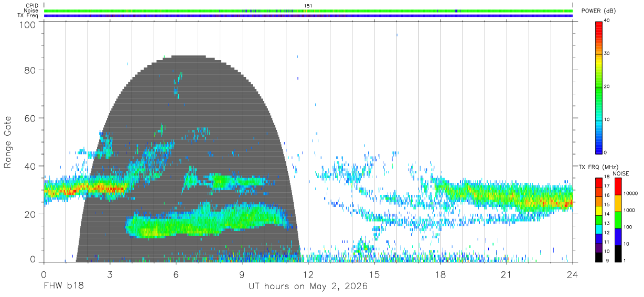
Task: Click the TX FRQ (MHz) colorbar
Action: pyautogui.click(x=599, y=220)
